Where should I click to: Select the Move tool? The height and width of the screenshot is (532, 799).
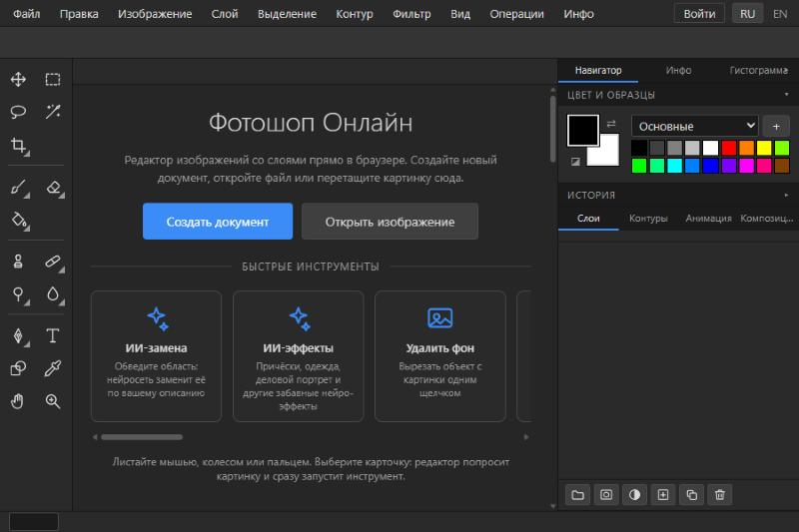pyautogui.click(x=18, y=80)
